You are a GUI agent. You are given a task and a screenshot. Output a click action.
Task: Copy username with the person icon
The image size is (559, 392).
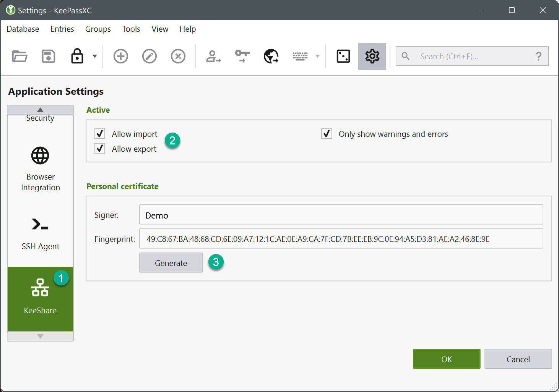(213, 56)
